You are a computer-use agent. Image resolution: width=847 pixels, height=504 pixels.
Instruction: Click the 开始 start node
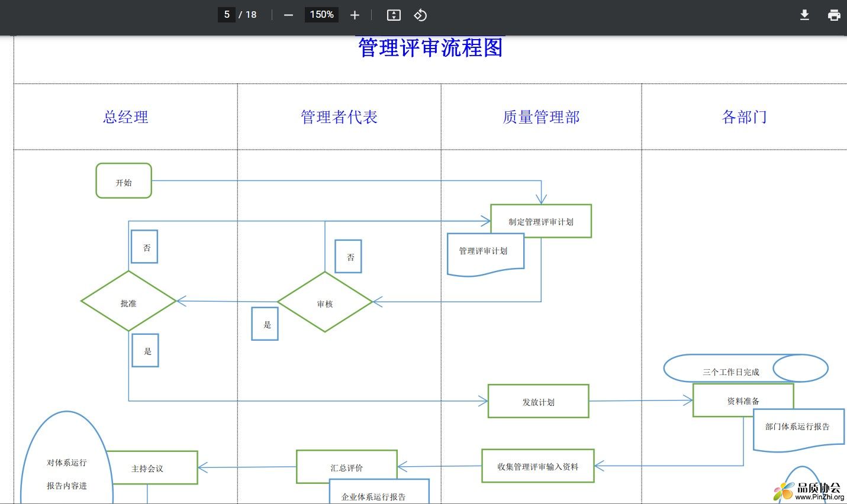(x=124, y=181)
